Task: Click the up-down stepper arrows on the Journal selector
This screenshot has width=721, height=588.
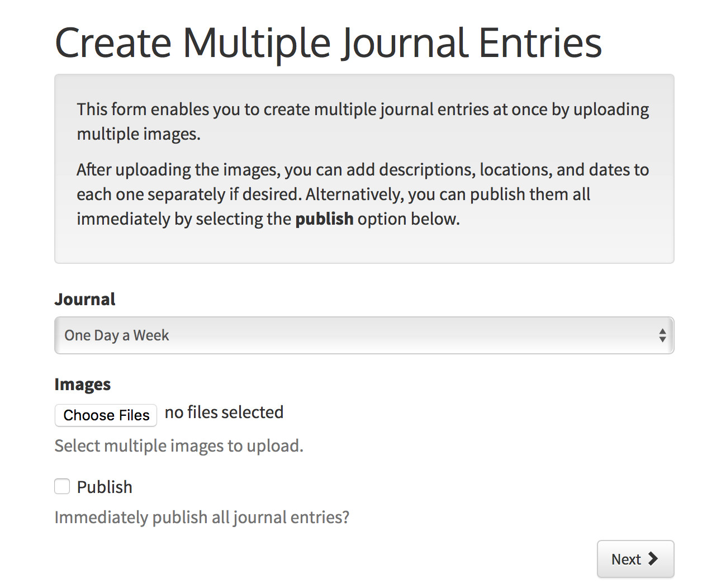Action: coord(662,335)
